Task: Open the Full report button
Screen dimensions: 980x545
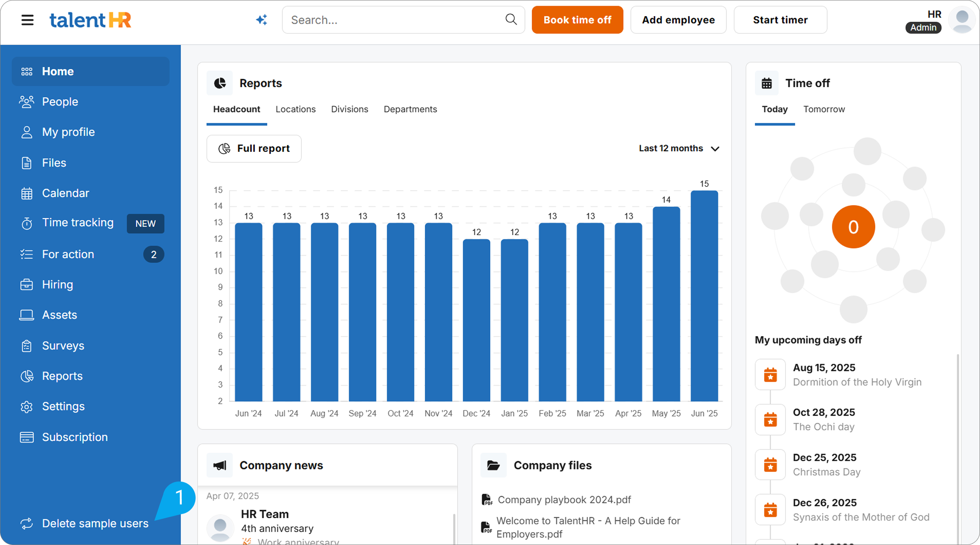Action: [254, 148]
